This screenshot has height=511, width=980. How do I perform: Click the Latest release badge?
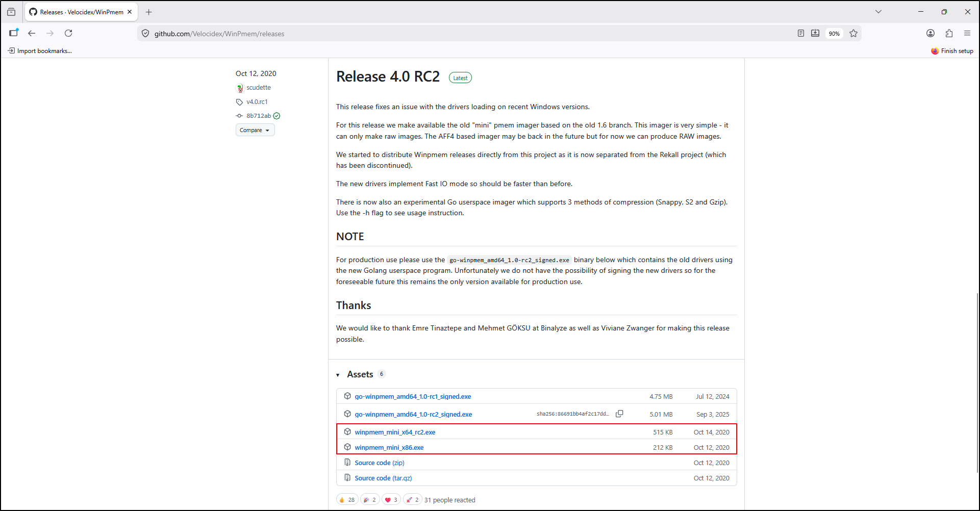pyautogui.click(x=460, y=78)
